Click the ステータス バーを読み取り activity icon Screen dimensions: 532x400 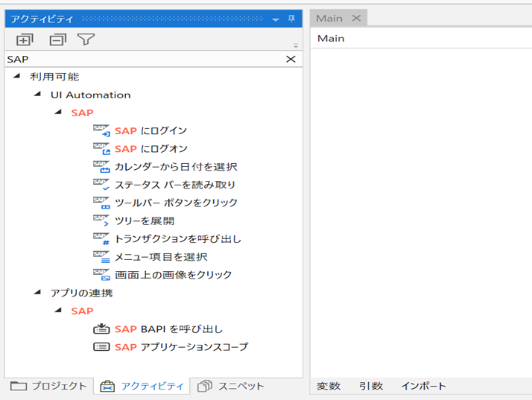click(x=101, y=185)
